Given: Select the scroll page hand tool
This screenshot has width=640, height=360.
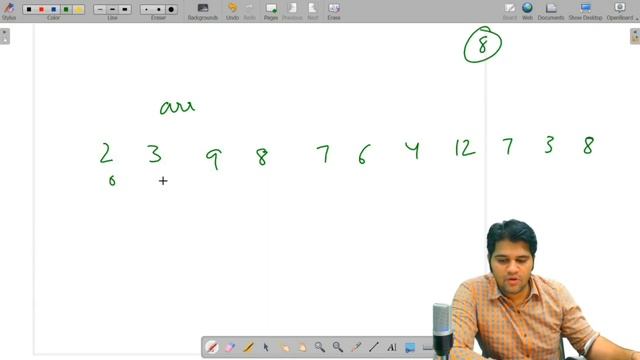Looking at the screenshot, I should click(x=302, y=347).
